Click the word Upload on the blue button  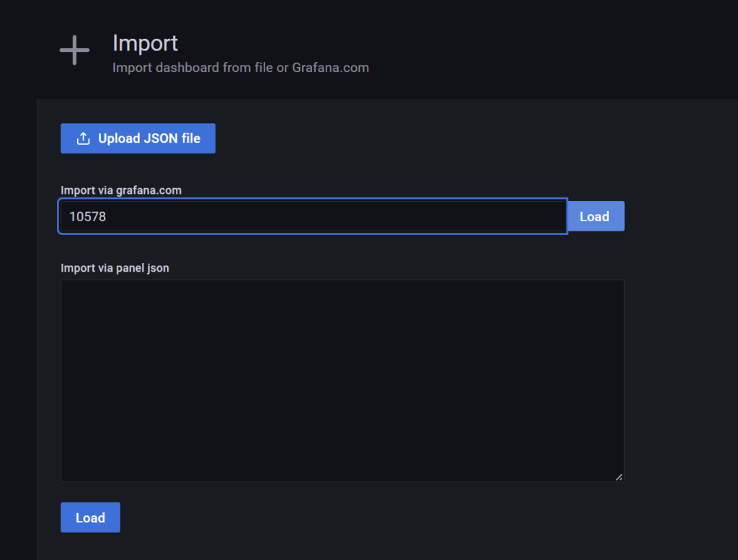point(118,138)
